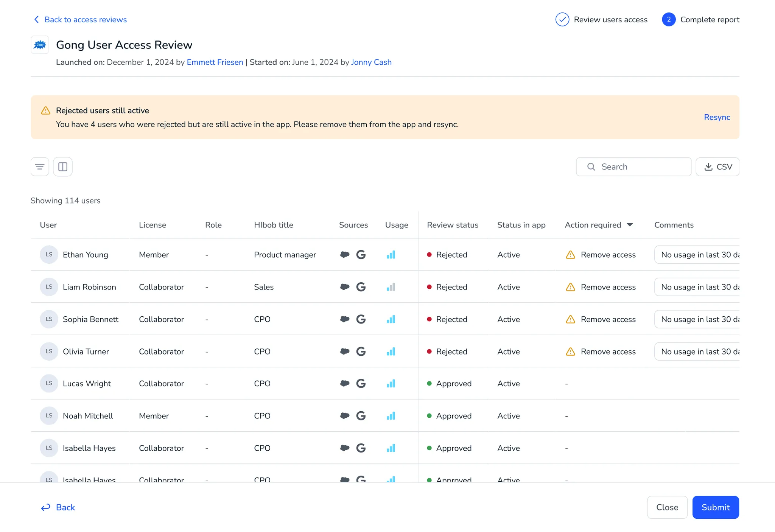Click the Status in app column header
This screenshot has width=775, height=532.
[x=521, y=225]
